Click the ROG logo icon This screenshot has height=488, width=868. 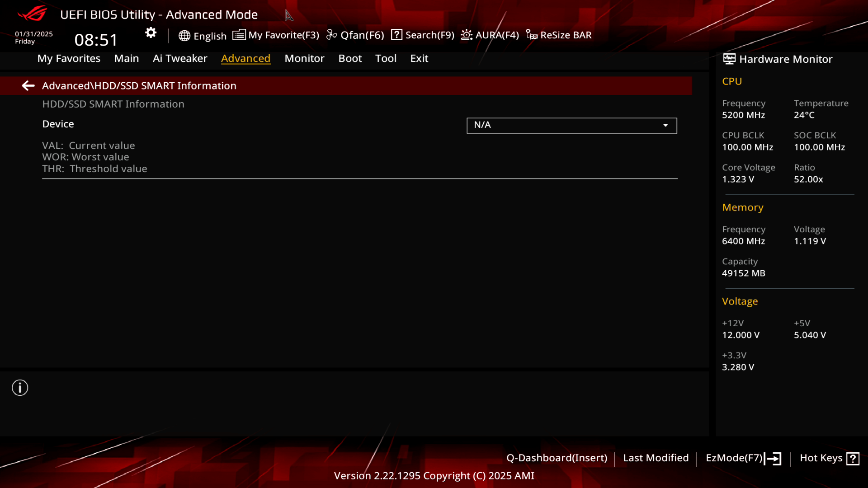pyautogui.click(x=32, y=14)
